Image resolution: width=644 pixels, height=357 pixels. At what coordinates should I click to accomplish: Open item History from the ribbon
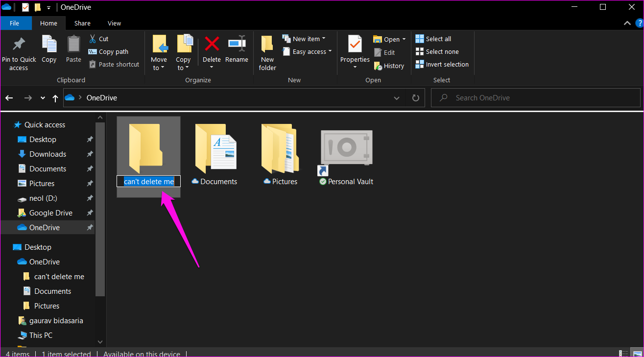[389, 66]
